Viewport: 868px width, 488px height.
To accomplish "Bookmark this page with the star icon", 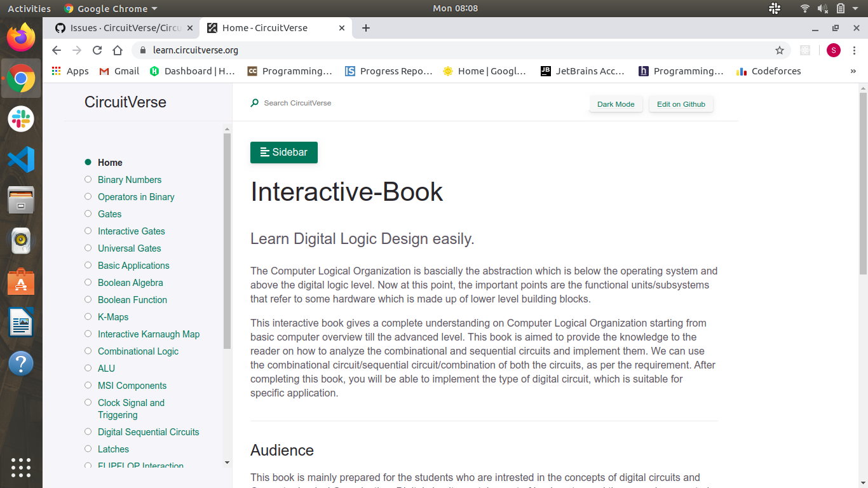I will click(780, 50).
